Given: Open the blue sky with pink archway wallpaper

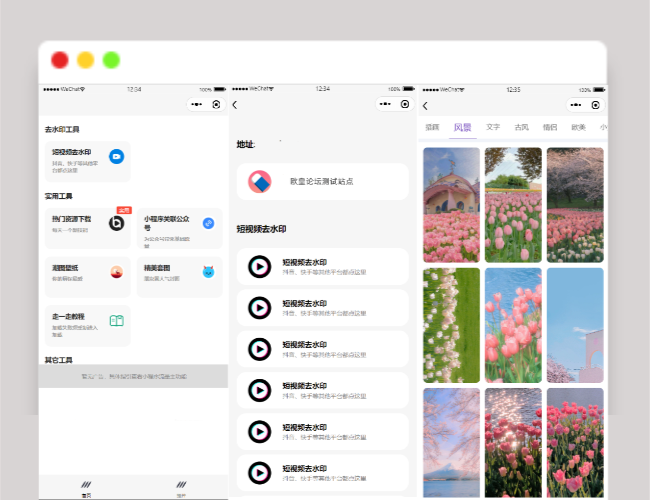Looking at the screenshot, I should click(x=575, y=325).
